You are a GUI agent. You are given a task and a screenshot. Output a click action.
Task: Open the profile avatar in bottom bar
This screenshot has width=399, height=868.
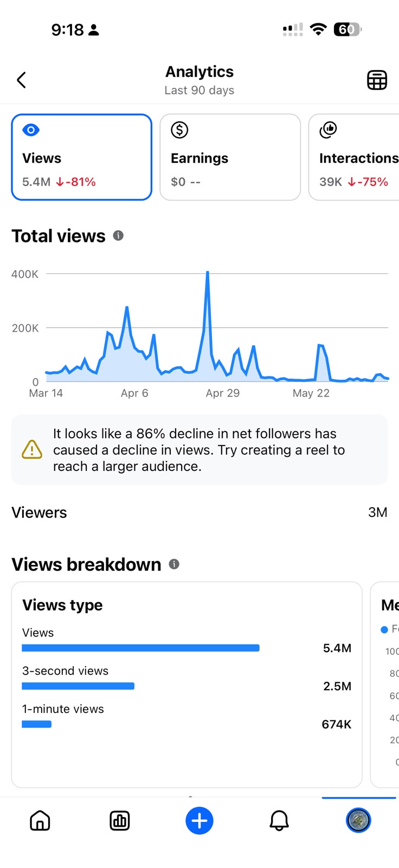(358, 820)
